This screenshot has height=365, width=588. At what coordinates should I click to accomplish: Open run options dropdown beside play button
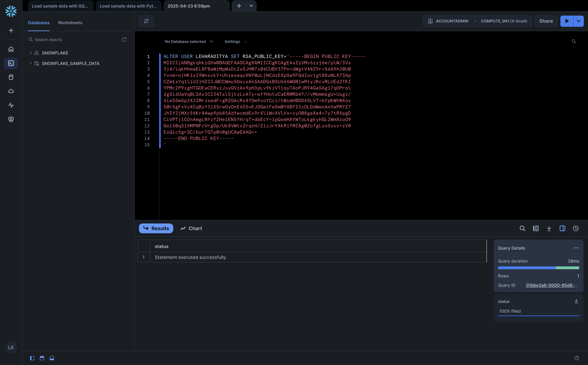pos(578,21)
